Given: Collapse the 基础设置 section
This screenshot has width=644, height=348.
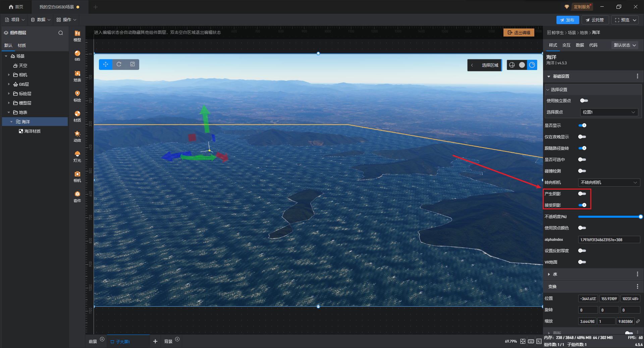Looking at the screenshot, I should (x=549, y=76).
